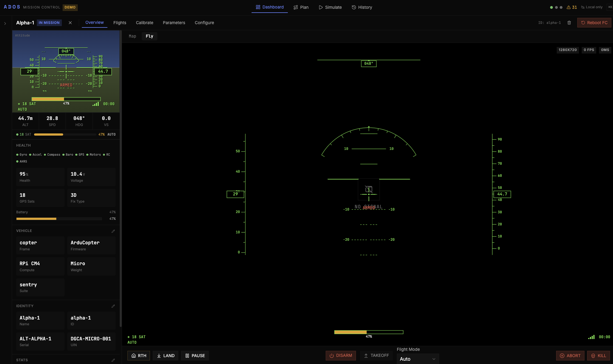
Task: Delete the vehicle using the trash icon
Action: coord(569,23)
